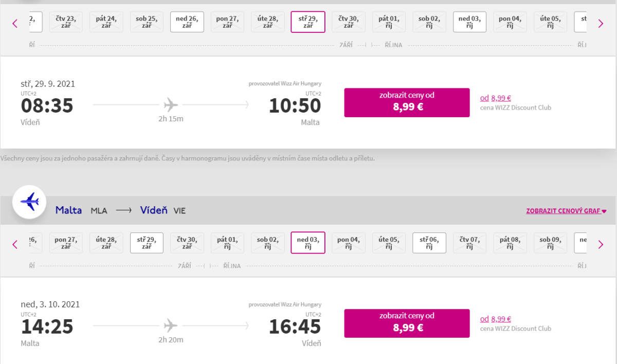Choose selected return date ned 03, říj
The width and height of the screenshot is (617, 364).
click(308, 243)
